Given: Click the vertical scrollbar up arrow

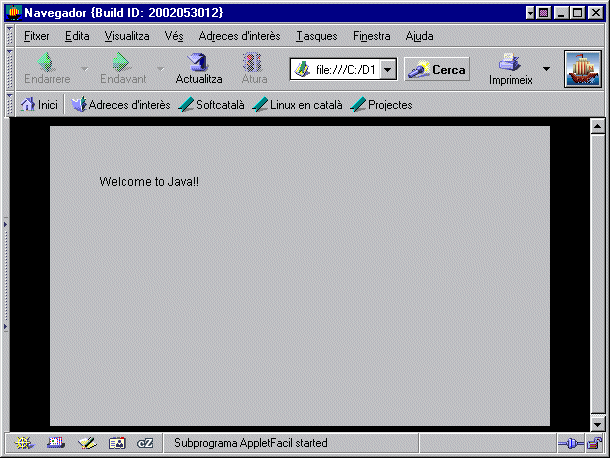Looking at the screenshot, I should (x=598, y=126).
